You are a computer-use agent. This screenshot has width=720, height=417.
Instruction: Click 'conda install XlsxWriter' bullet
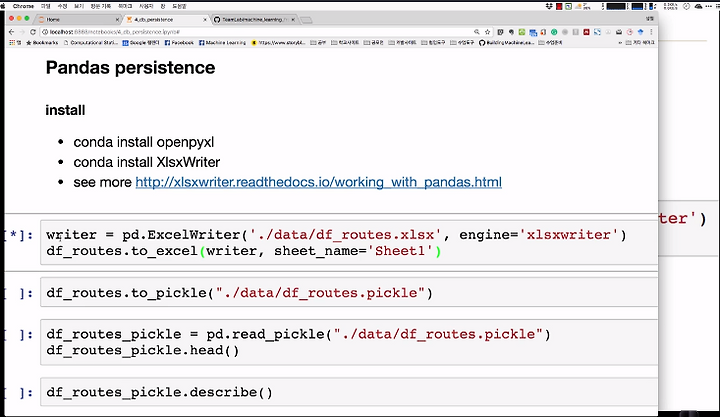(x=146, y=162)
